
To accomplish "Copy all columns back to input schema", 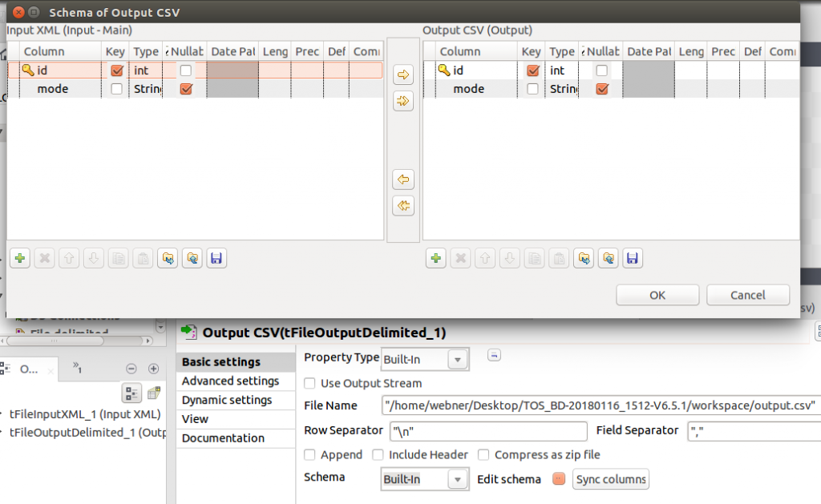I will [x=403, y=206].
